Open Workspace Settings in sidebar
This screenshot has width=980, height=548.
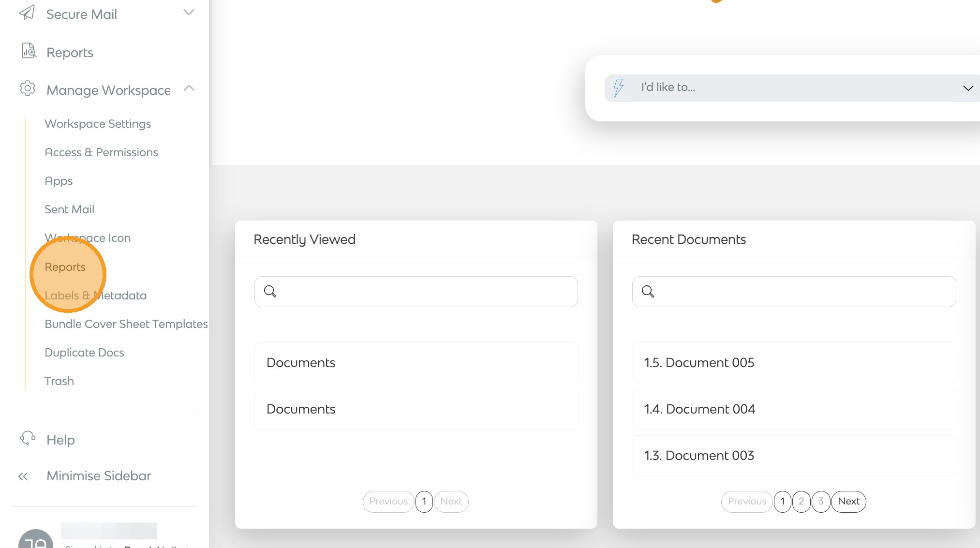98,124
